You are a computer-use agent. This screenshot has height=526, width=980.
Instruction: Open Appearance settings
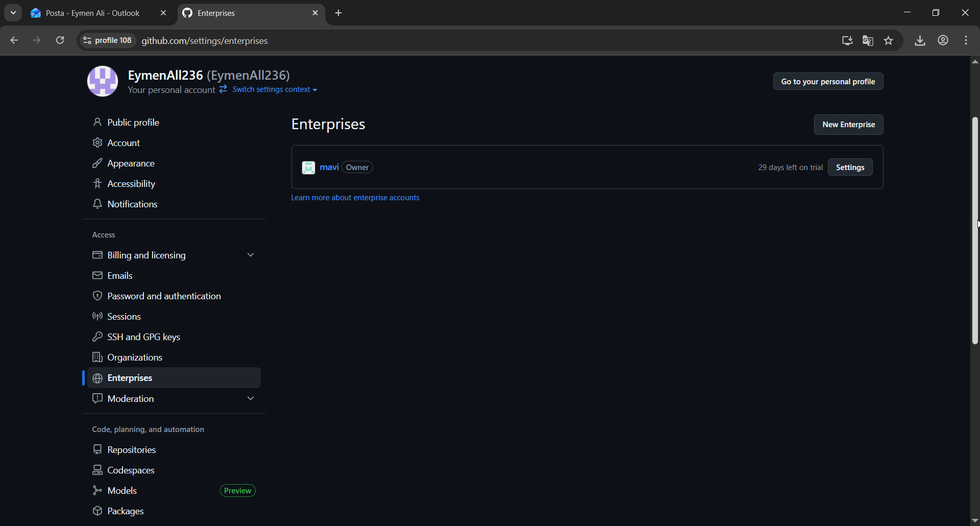tap(174, 163)
